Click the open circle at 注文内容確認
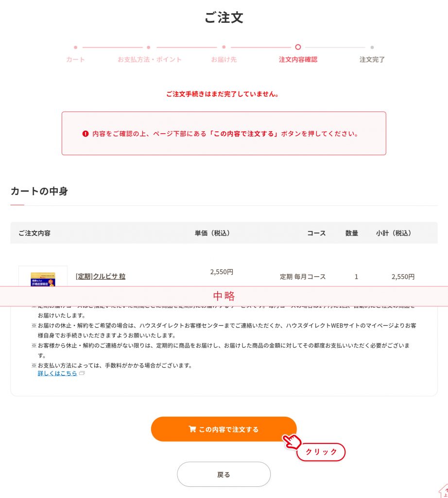The height and width of the screenshot is (498, 448). coord(298,47)
